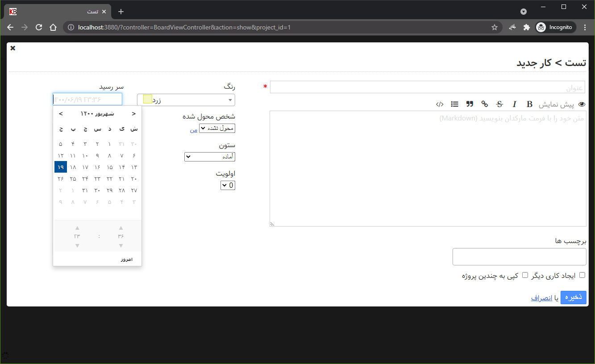Image resolution: width=595 pixels, height=364 pixels.
Task: Select day 22 in the calendar
Action: click(109, 179)
